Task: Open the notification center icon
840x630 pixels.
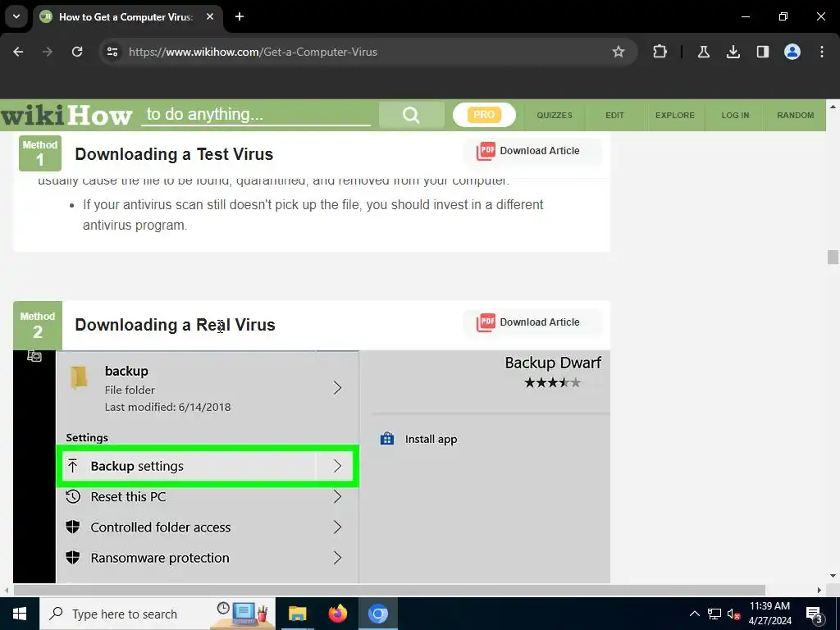Action: tap(815, 614)
